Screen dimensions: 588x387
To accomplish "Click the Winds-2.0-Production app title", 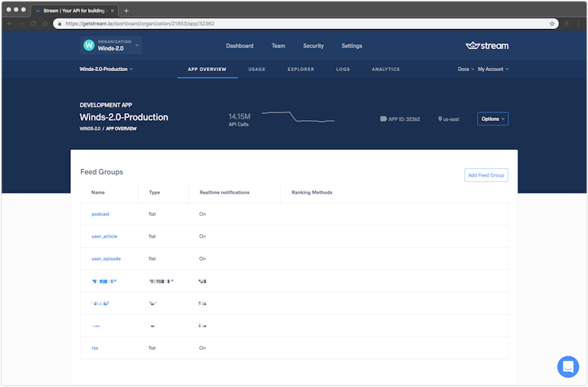I will pyautogui.click(x=124, y=117).
